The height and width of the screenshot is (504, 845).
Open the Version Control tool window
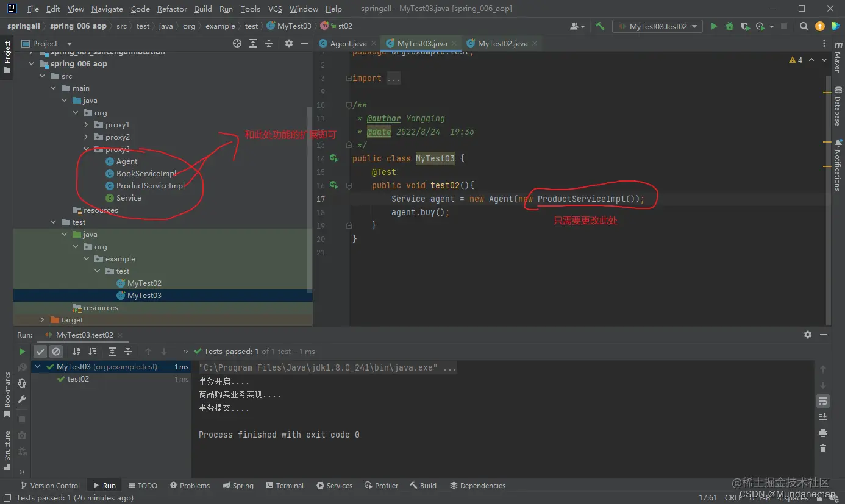(x=50, y=486)
